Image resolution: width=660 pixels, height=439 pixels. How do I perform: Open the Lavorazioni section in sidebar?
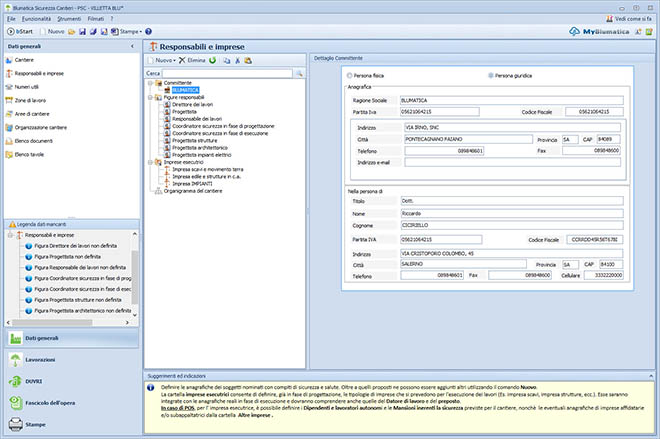40,359
